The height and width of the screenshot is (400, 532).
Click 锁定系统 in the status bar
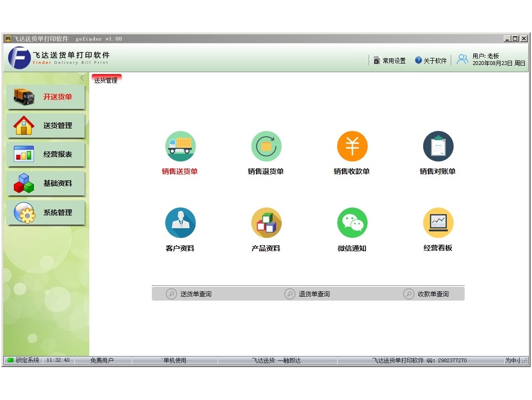[x=23, y=360]
